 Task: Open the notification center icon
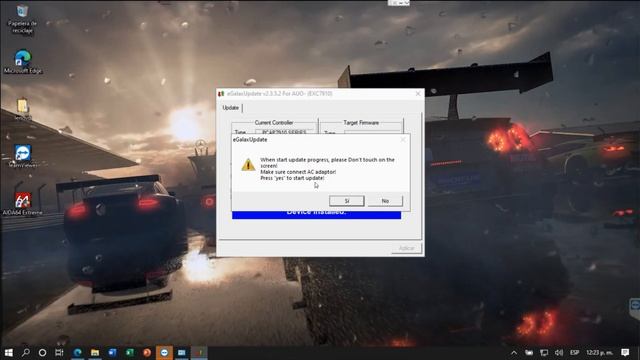[625, 352]
